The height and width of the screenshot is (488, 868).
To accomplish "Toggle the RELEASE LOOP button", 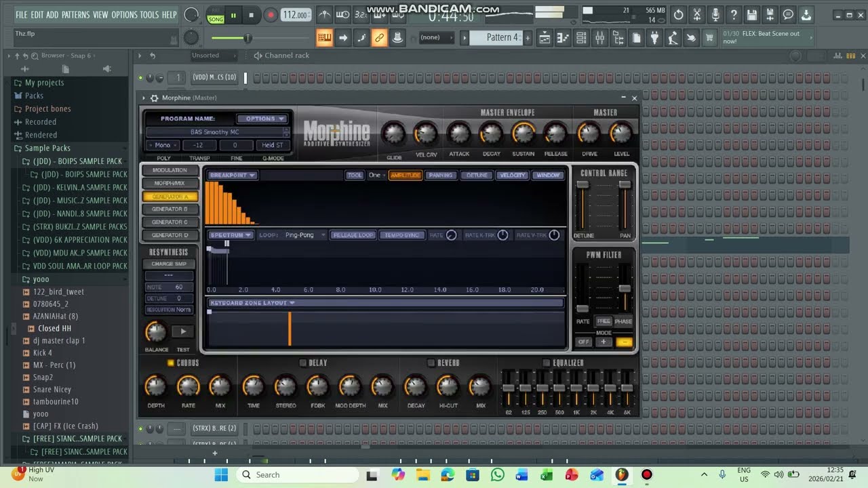I will pos(353,235).
